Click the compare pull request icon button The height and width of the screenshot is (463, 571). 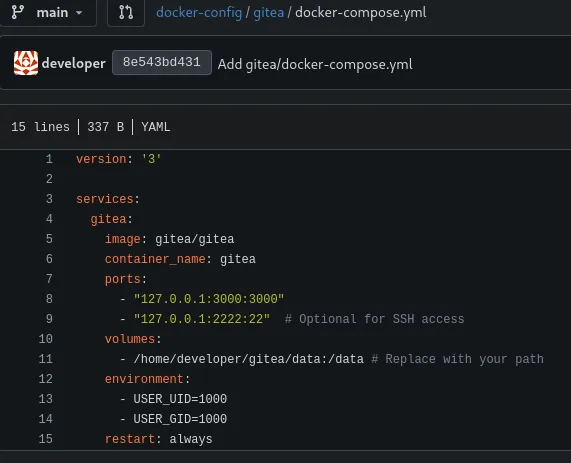point(126,13)
